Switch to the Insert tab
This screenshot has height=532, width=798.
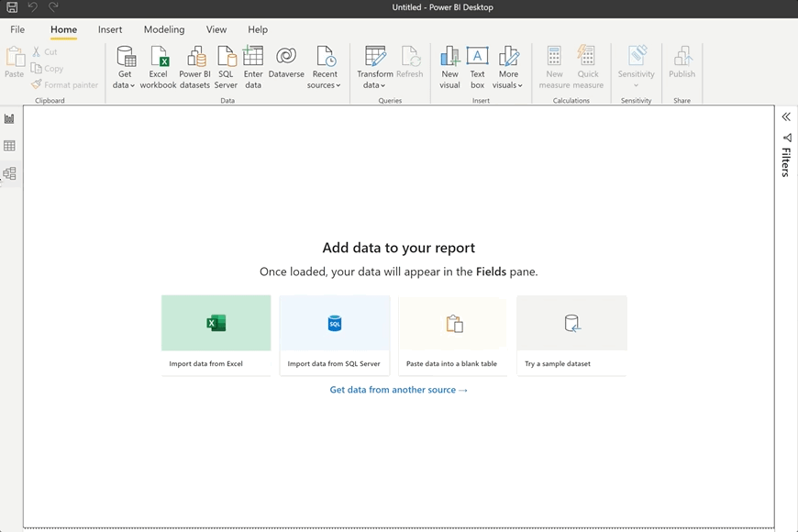(110, 29)
